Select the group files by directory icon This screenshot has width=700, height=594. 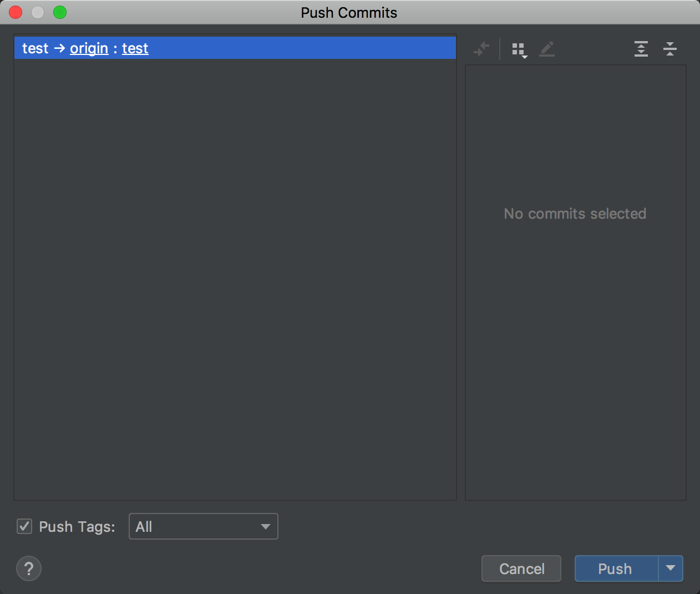(x=518, y=49)
